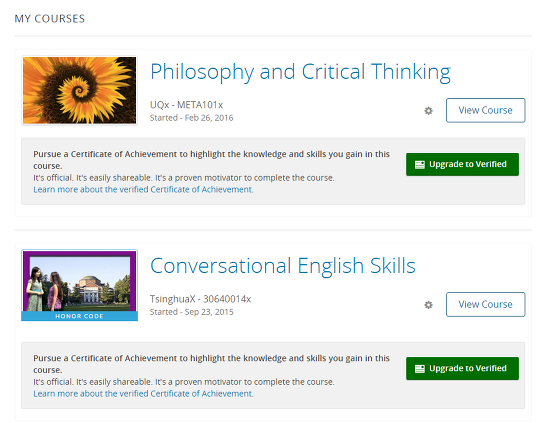Open Philosophy and Critical Thinking title link
Viewport: 540px width, 423px height.
(300, 72)
